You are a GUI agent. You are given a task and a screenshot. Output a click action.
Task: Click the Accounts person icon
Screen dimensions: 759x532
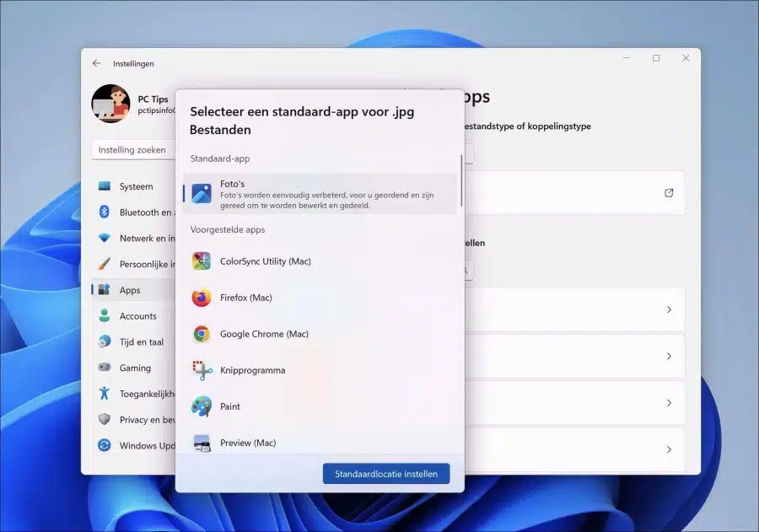tap(104, 315)
